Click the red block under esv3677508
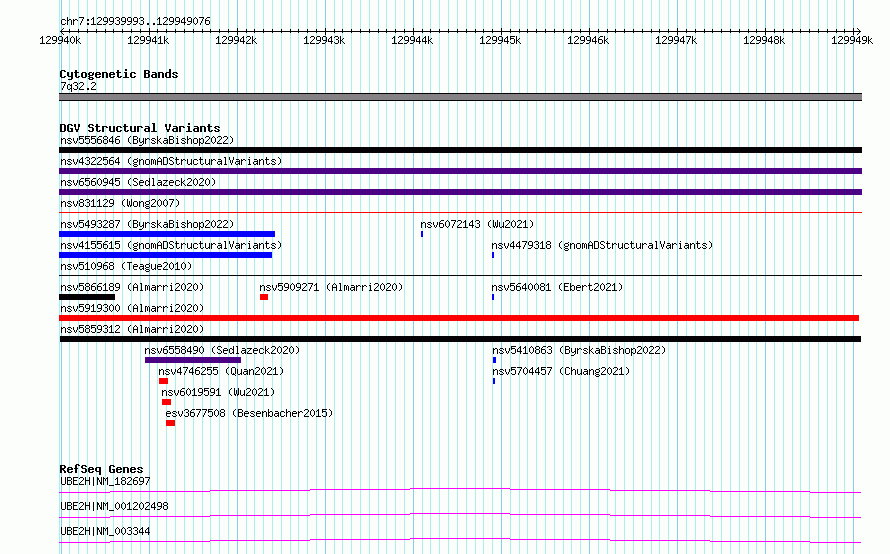 (170, 423)
